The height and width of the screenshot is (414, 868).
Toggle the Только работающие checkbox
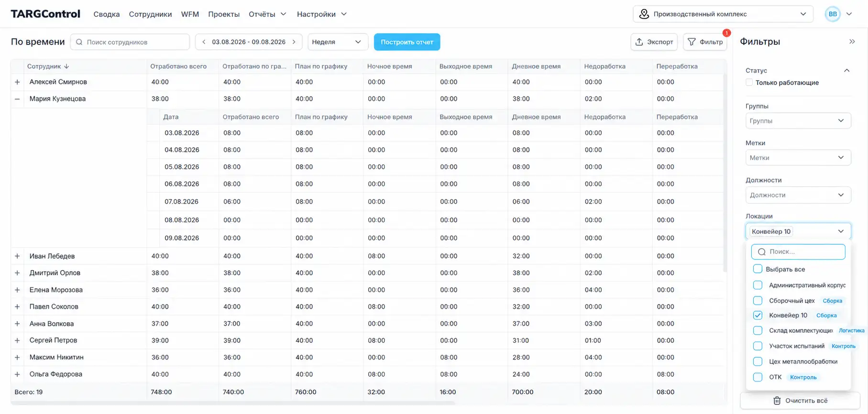(749, 83)
